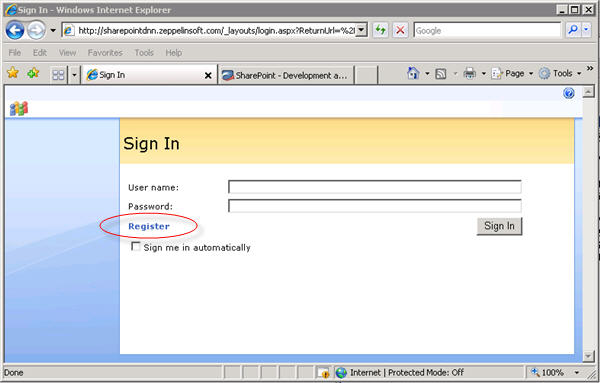Click the blue Help question icon

click(x=569, y=93)
